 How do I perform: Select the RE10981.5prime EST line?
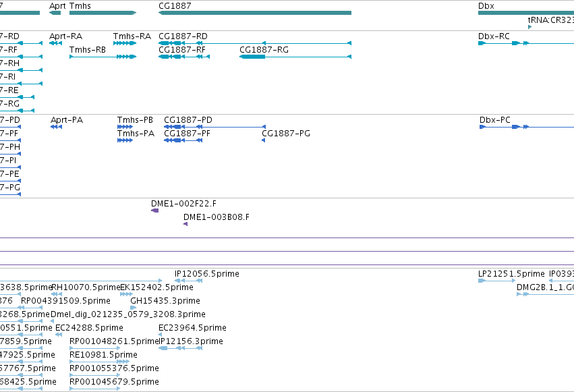[100, 362]
